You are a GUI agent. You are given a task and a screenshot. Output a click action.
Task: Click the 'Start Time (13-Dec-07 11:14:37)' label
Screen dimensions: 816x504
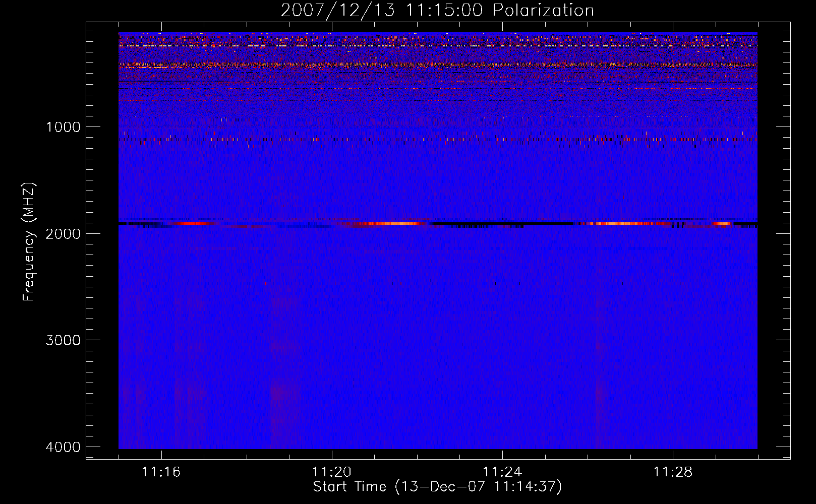437,487
